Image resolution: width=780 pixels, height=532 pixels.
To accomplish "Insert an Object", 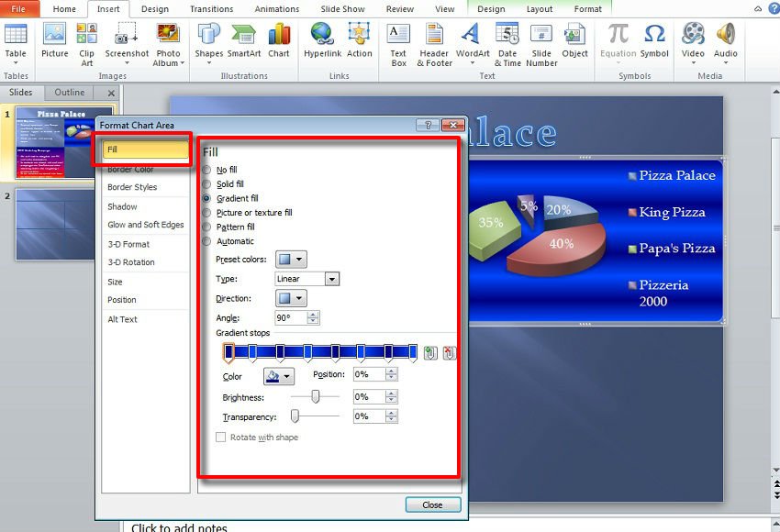I will coord(574,40).
